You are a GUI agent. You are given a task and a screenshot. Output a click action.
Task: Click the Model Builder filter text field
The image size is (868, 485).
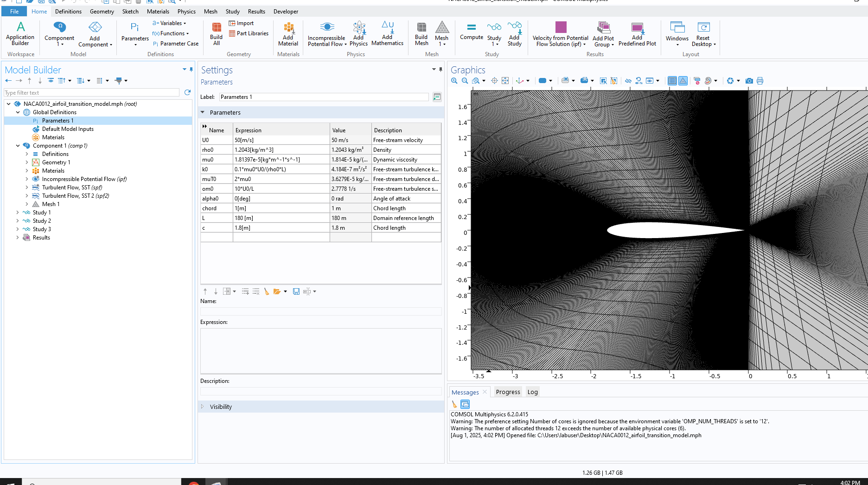point(91,93)
